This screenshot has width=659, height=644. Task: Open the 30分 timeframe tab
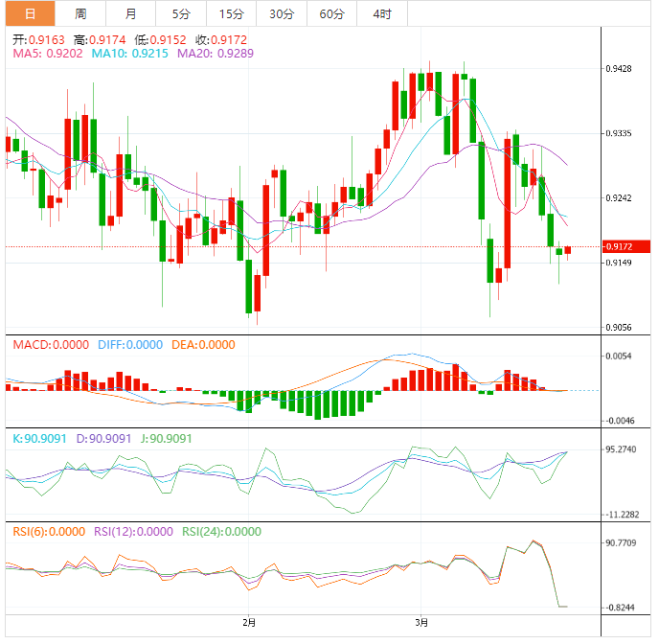pyautogui.click(x=282, y=13)
